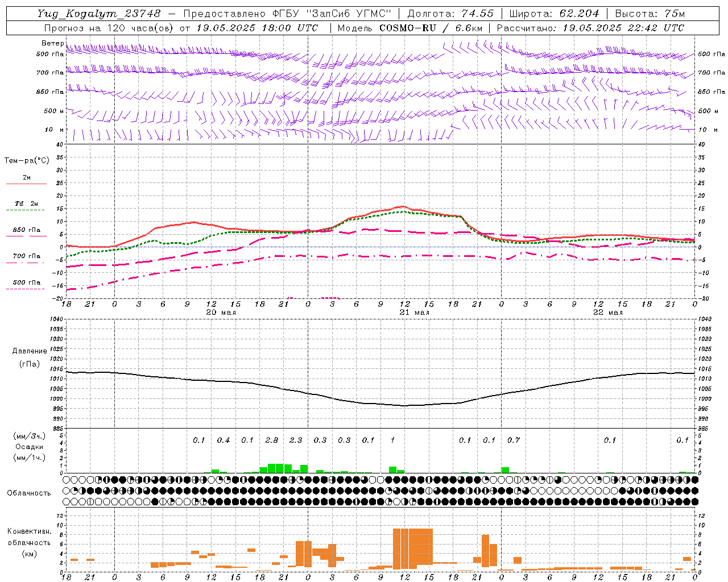
Task: Click the 2.8 precipitation value
Action: tap(272, 440)
